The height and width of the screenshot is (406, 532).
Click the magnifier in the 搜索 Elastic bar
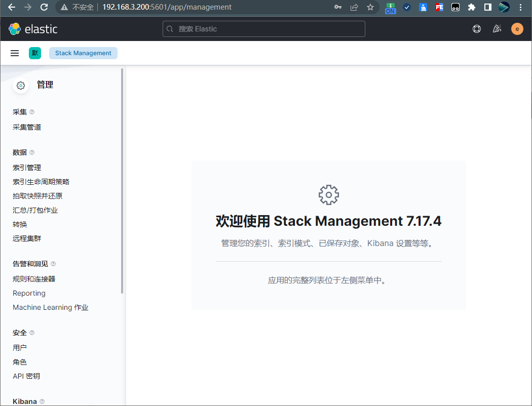point(169,29)
